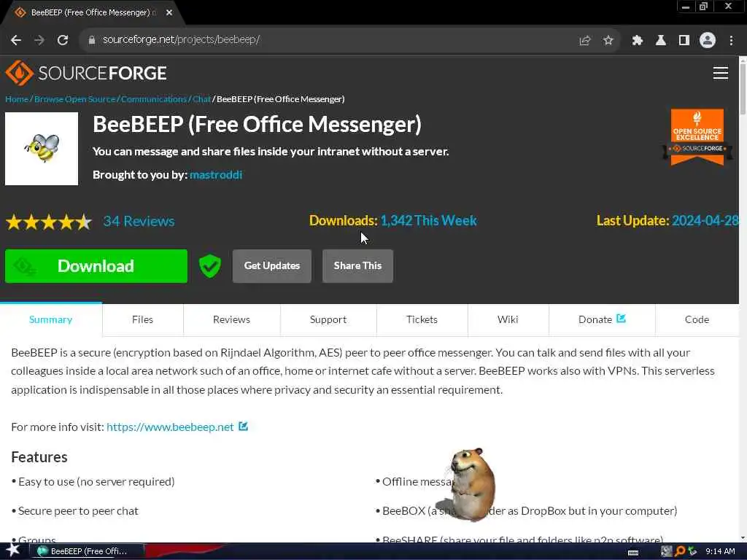
Task: Click "Secure peer to peer chat" text
Action: (78, 511)
